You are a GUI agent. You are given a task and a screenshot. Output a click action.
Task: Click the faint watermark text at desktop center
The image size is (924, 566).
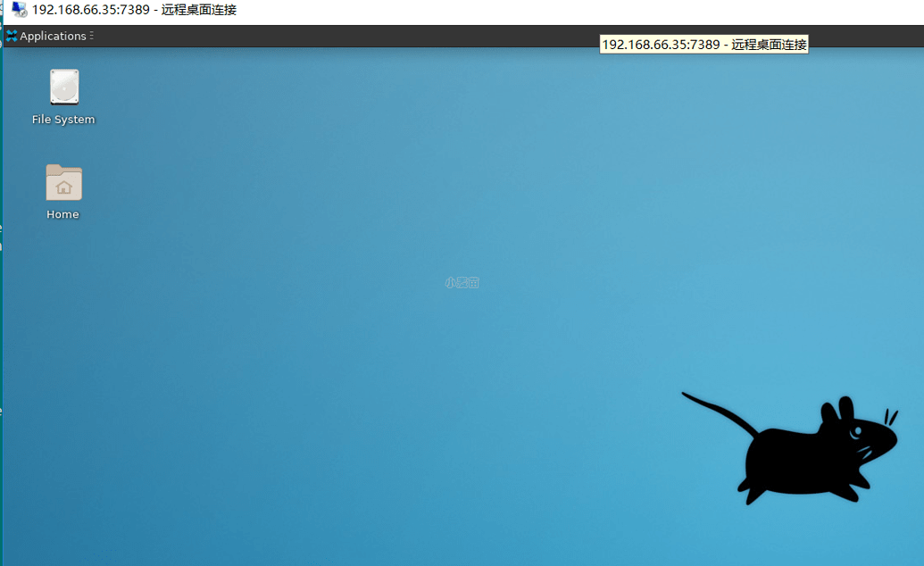(x=462, y=283)
